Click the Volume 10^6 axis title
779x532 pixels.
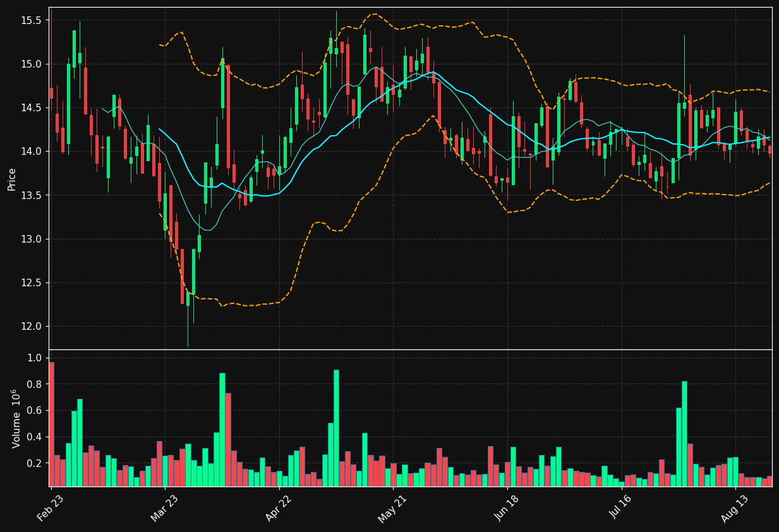click(16, 418)
